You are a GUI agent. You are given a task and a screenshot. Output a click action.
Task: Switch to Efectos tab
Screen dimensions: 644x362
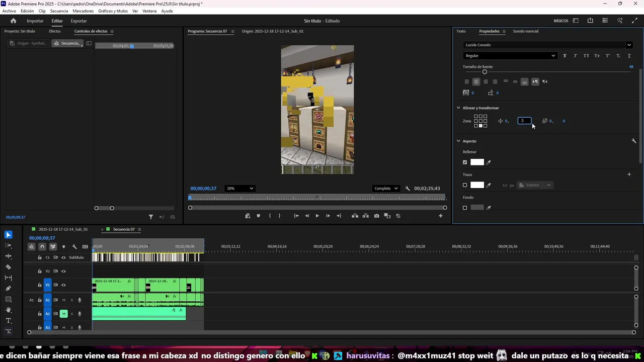[x=55, y=31]
